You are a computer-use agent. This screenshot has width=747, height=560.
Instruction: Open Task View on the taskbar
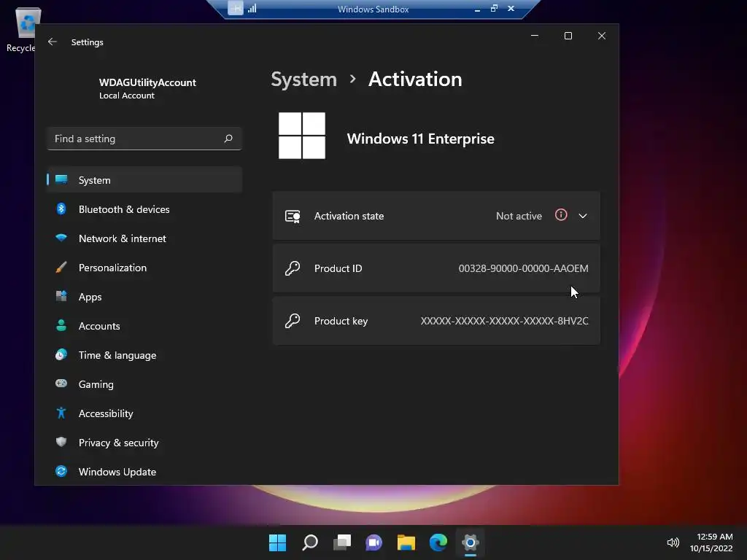341,542
